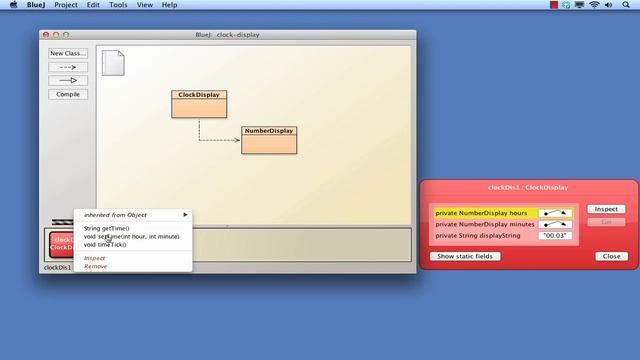Open the Wi-Fi status menu
The image size is (640, 360).
pyautogui.click(x=594, y=5)
